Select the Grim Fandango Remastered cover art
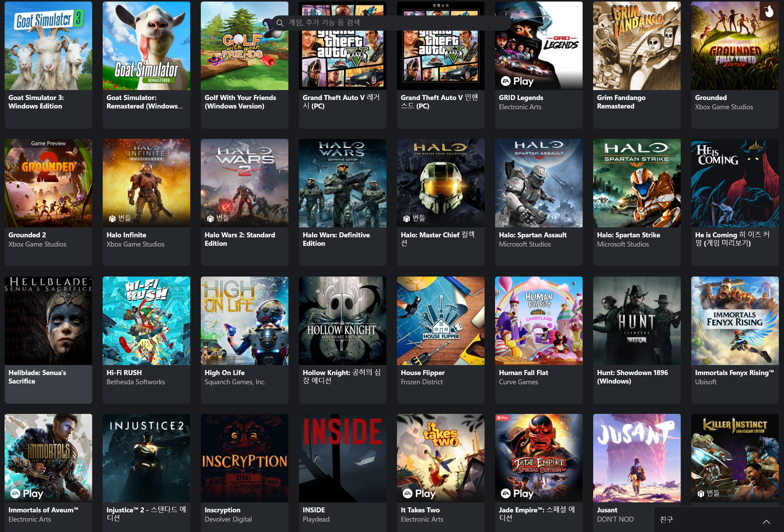Image resolution: width=784 pixels, height=532 pixels. point(637,46)
